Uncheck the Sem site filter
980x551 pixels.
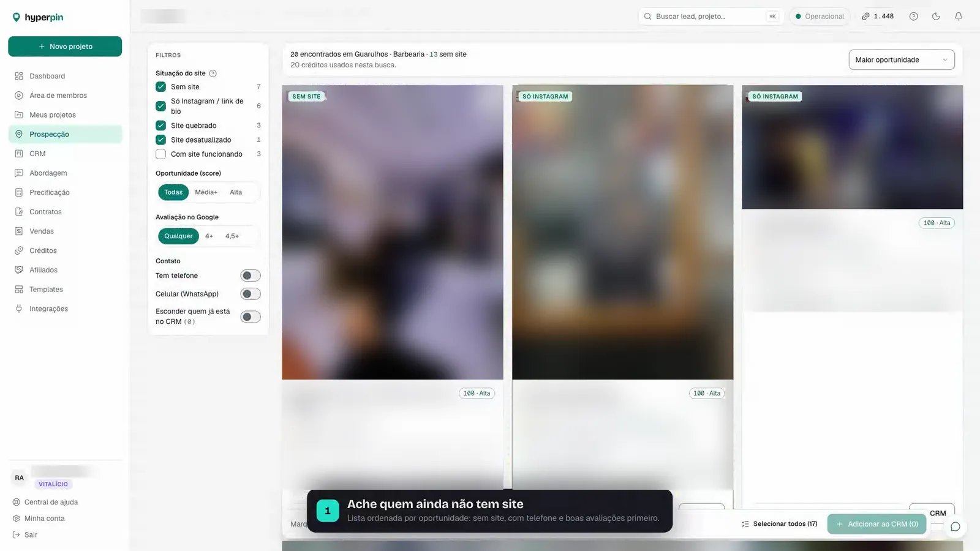(x=160, y=87)
